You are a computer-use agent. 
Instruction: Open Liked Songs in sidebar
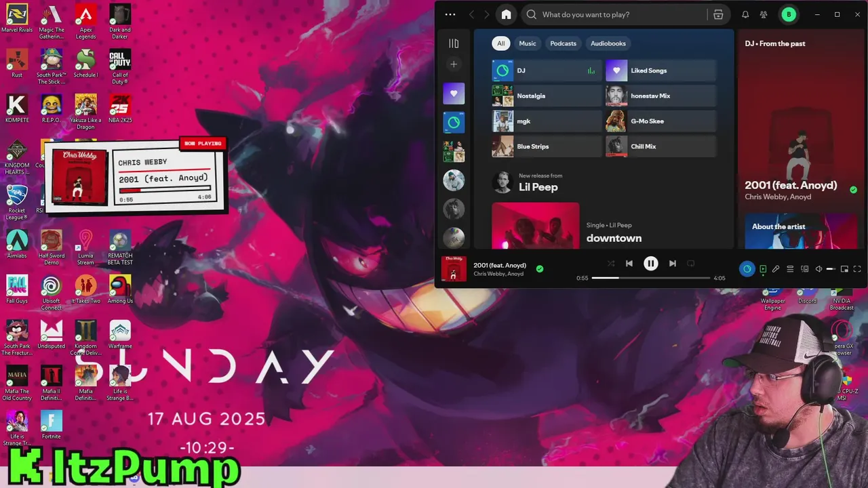pos(454,94)
